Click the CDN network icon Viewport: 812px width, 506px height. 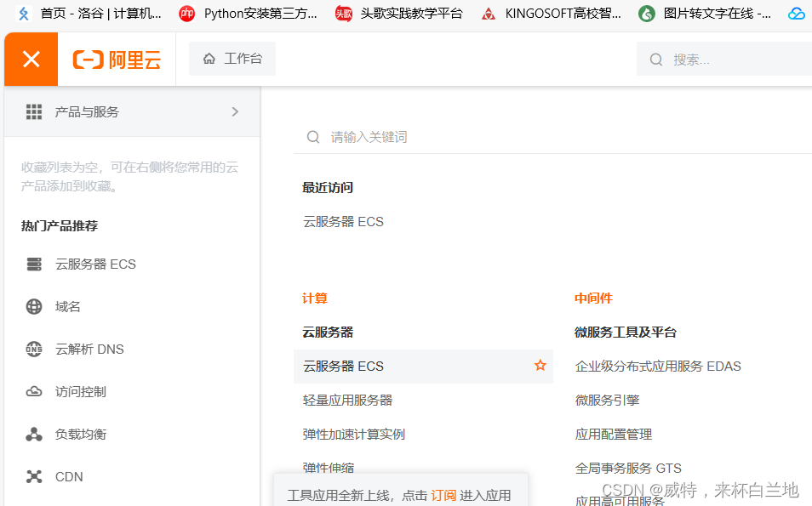point(34,476)
